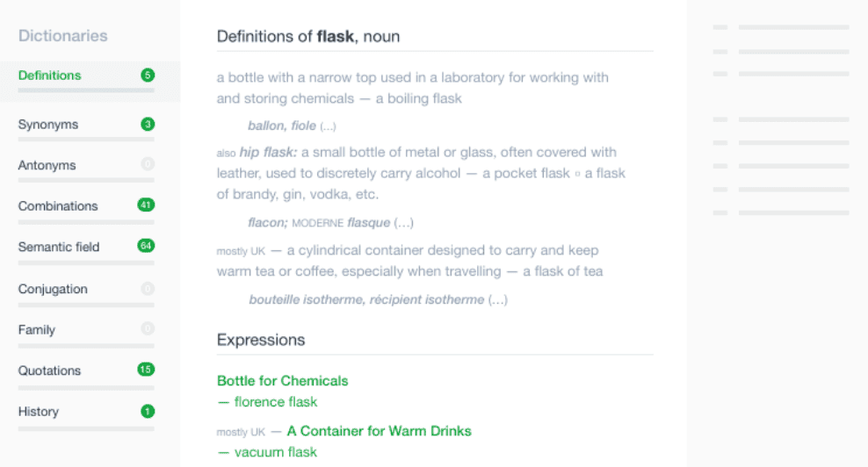Switch to the Synonyms section
The height and width of the screenshot is (467, 868).
pyautogui.click(x=48, y=125)
